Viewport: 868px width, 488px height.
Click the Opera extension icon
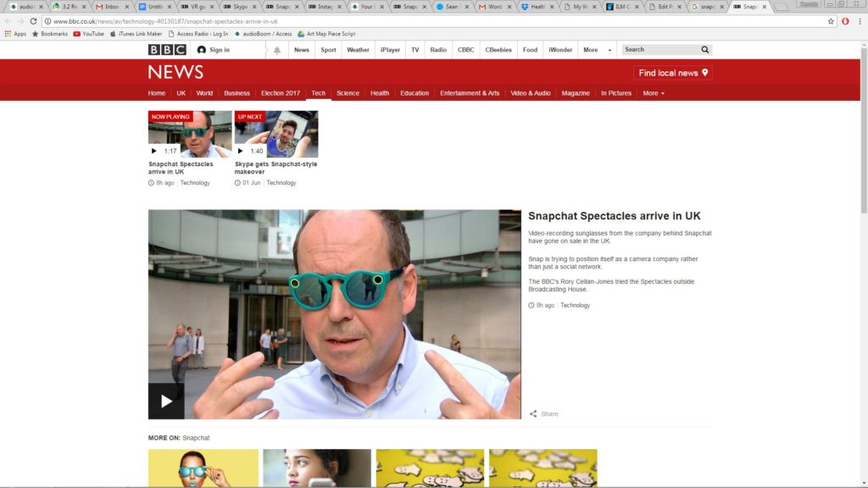pyautogui.click(x=845, y=21)
